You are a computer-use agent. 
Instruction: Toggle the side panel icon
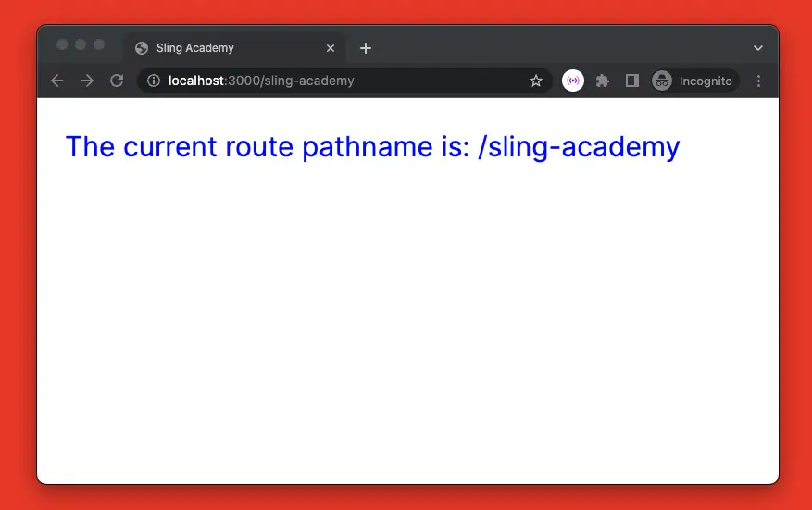click(x=631, y=81)
